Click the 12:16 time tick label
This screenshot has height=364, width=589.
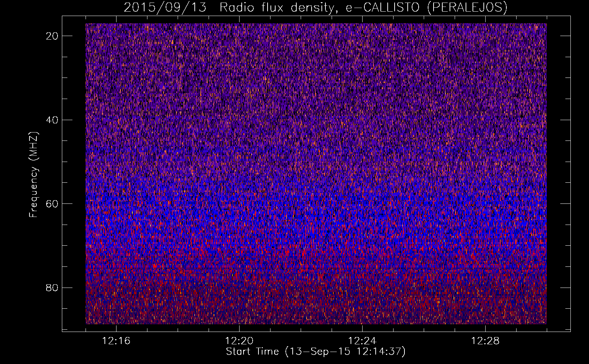(116, 341)
